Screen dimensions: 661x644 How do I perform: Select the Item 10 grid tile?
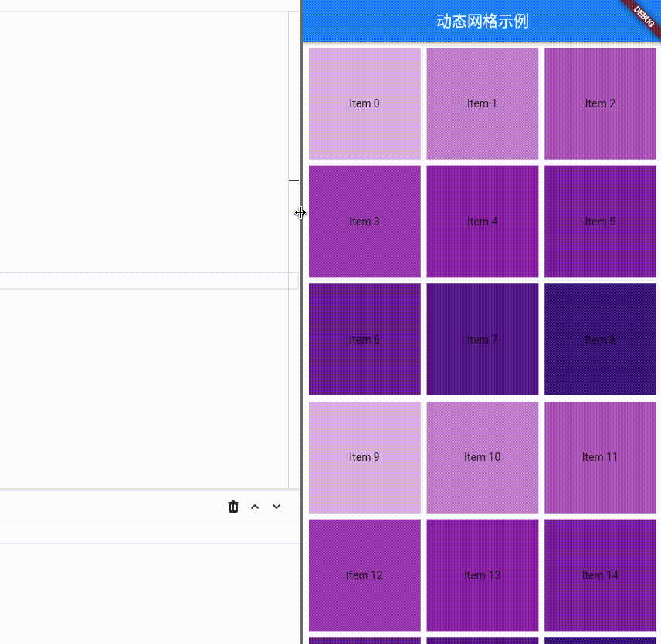pyautogui.click(x=482, y=457)
